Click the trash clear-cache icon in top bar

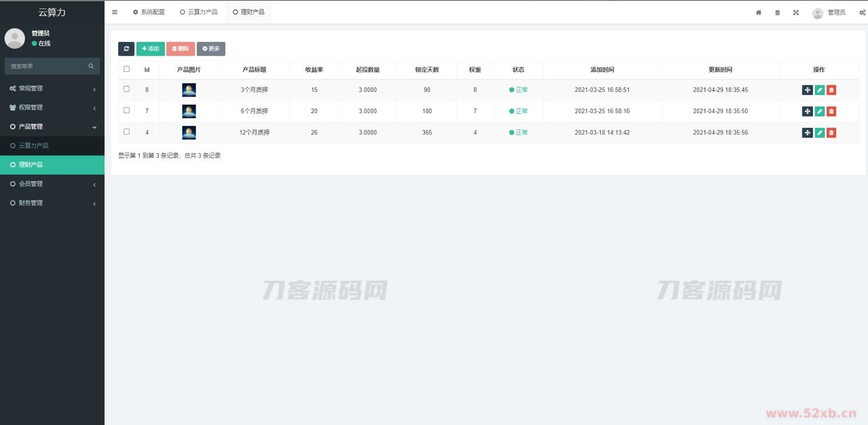[x=777, y=13]
